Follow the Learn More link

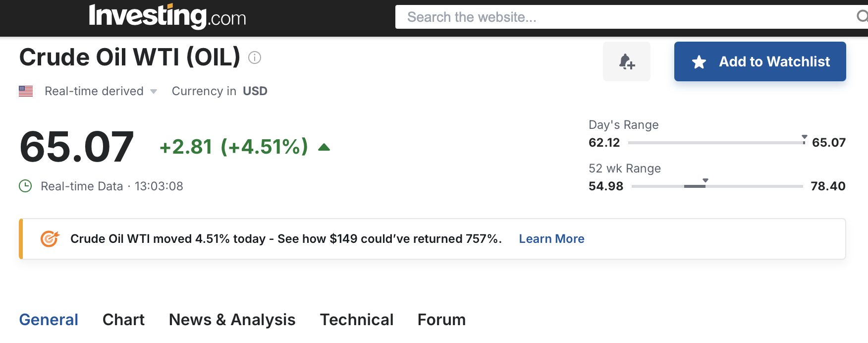[x=551, y=239]
